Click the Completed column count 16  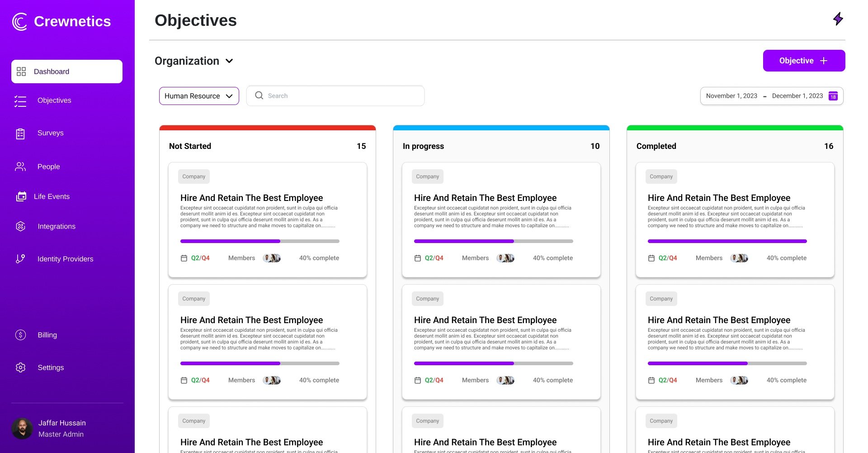[x=829, y=146]
